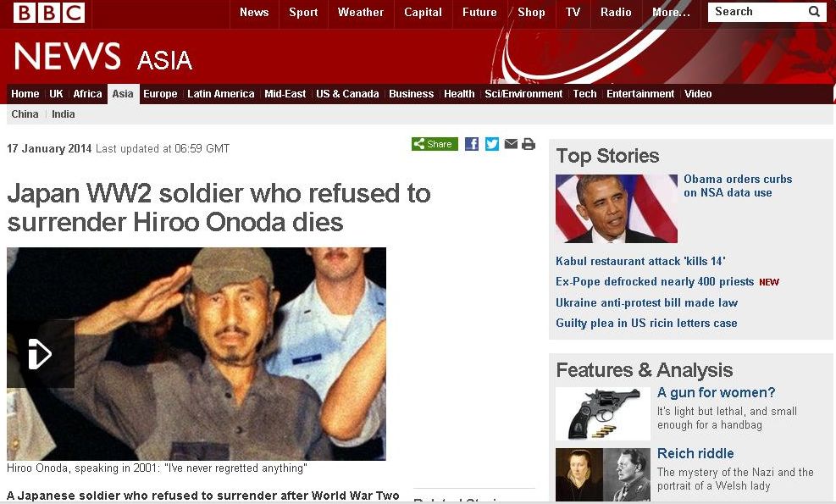
Task: Click the BBC logo
Action: coord(49,12)
